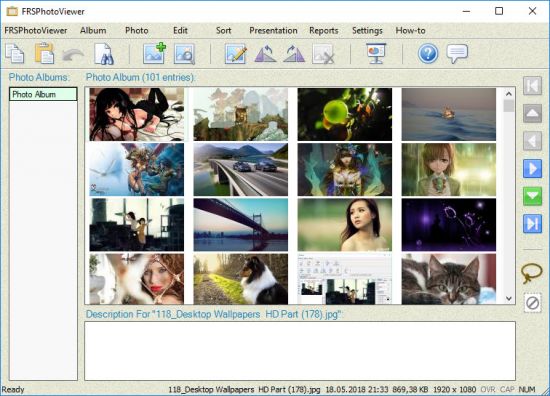This screenshot has width=550, height=396.
Task: Select the collie dog thumbnail
Action: pyautogui.click(x=241, y=279)
